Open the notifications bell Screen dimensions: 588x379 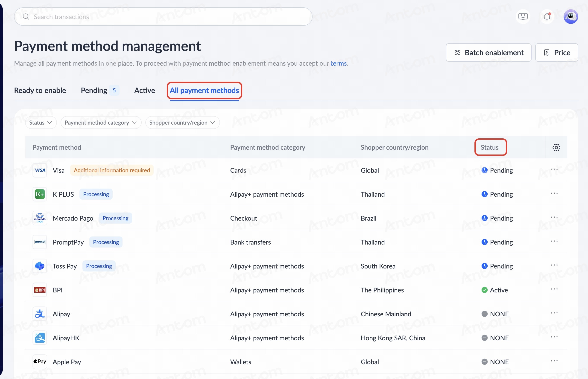pyautogui.click(x=547, y=17)
